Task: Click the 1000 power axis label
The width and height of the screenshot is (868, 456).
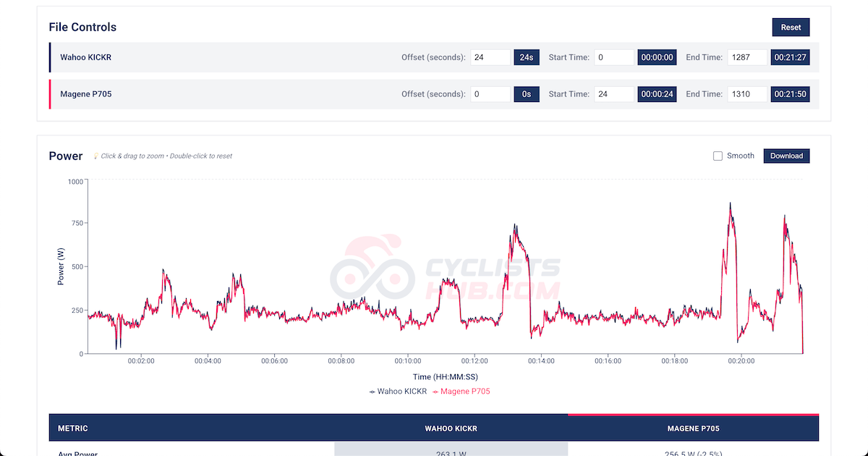Action: (x=76, y=182)
